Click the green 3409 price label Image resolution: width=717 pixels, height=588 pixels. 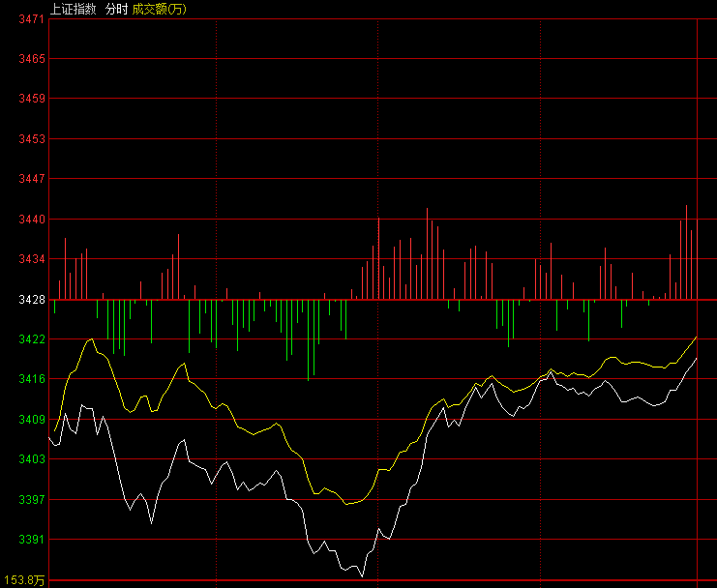32,420
